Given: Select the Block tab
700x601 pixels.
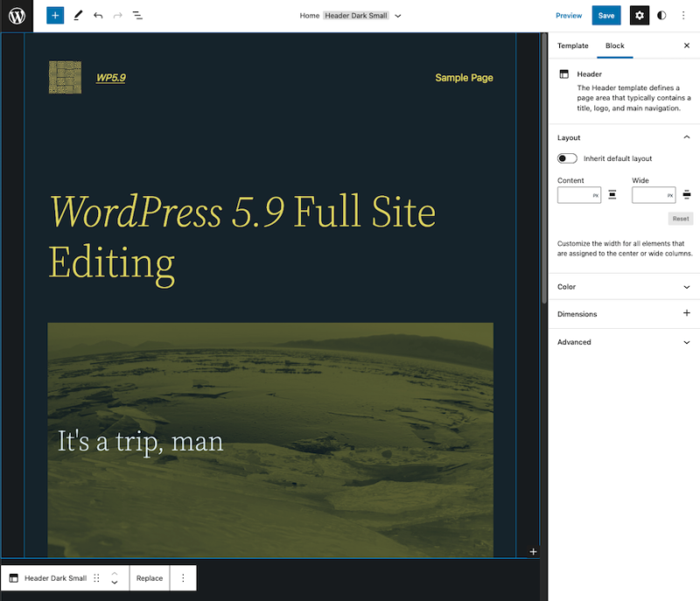Looking at the screenshot, I should coord(614,45).
